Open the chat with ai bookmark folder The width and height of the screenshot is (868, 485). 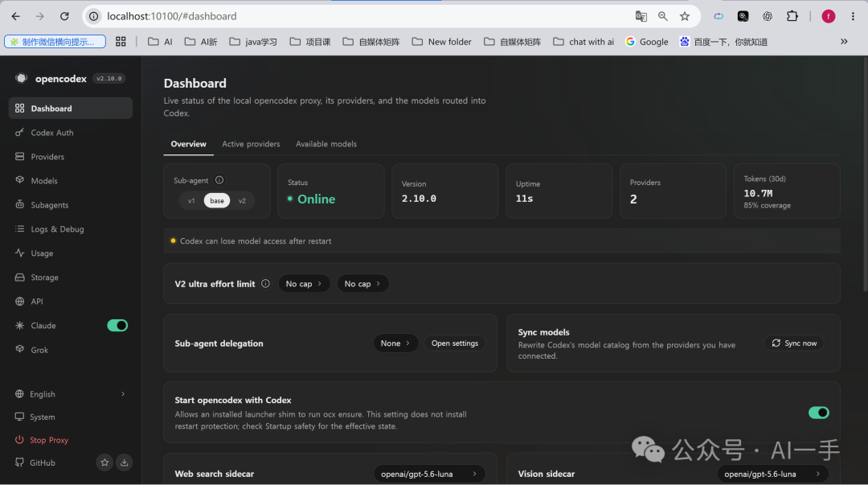[583, 42]
